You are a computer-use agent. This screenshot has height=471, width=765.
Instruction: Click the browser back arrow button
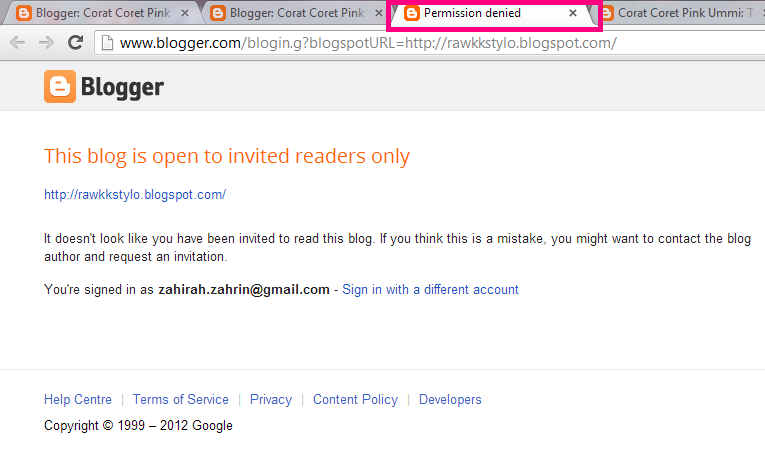click(x=17, y=43)
